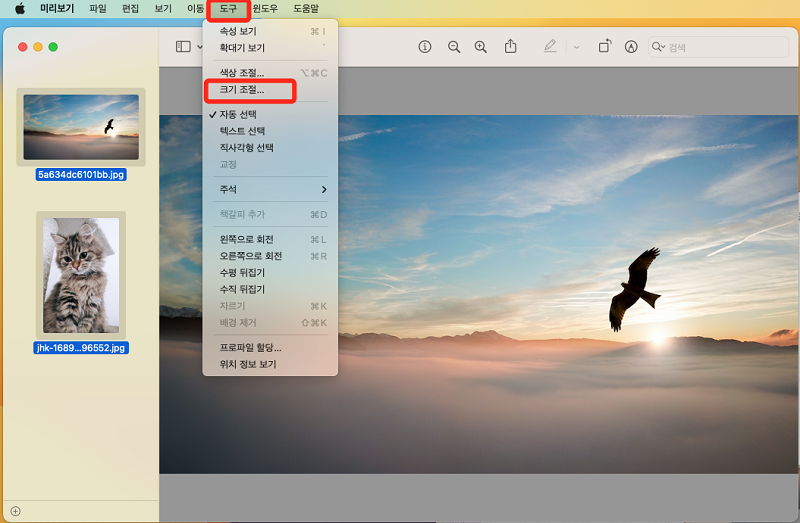Open the 파일 menu in menu bar
The width and height of the screenshot is (800, 523).
pos(98,8)
